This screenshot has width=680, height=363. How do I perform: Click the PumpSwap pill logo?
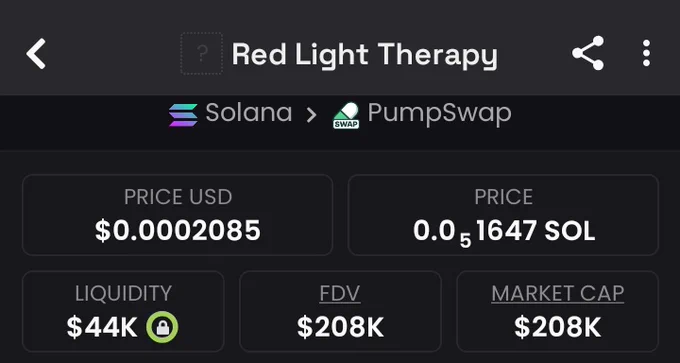[x=346, y=115]
